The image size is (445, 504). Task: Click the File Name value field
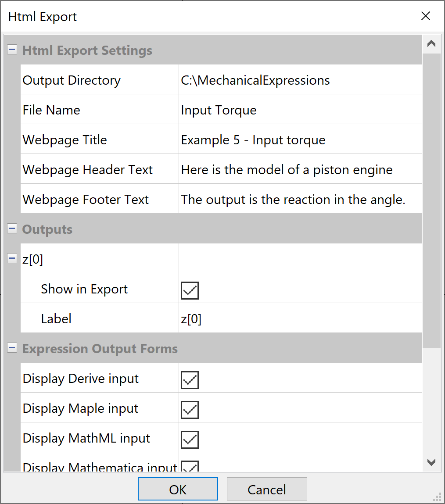pos(300,110)
